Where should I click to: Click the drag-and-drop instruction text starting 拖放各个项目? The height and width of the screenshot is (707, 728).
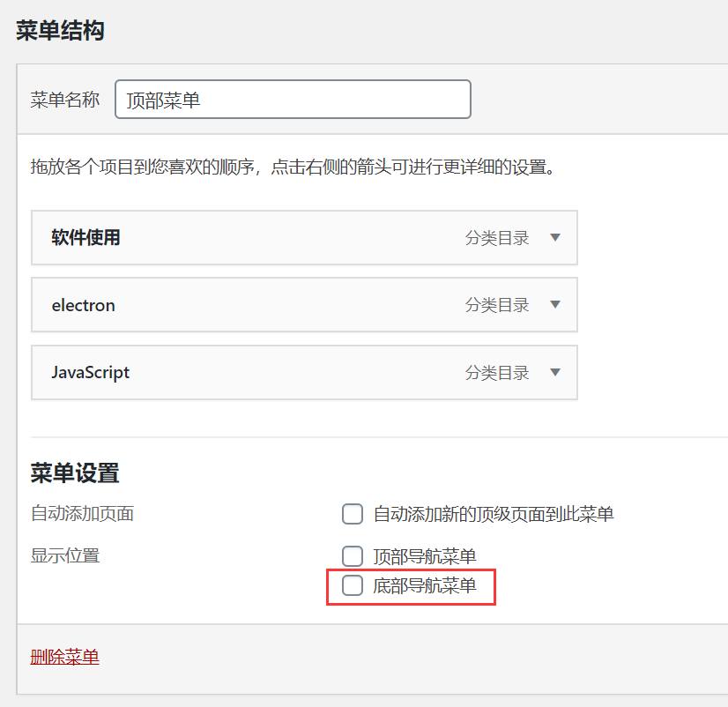point(293,167)
